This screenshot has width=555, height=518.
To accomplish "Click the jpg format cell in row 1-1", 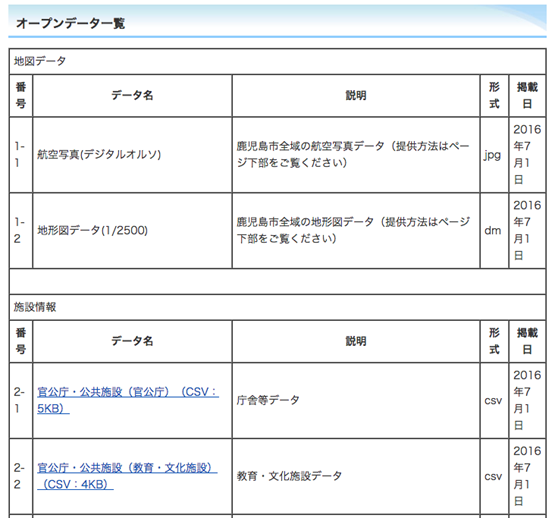I will click(x=494, y=155).
